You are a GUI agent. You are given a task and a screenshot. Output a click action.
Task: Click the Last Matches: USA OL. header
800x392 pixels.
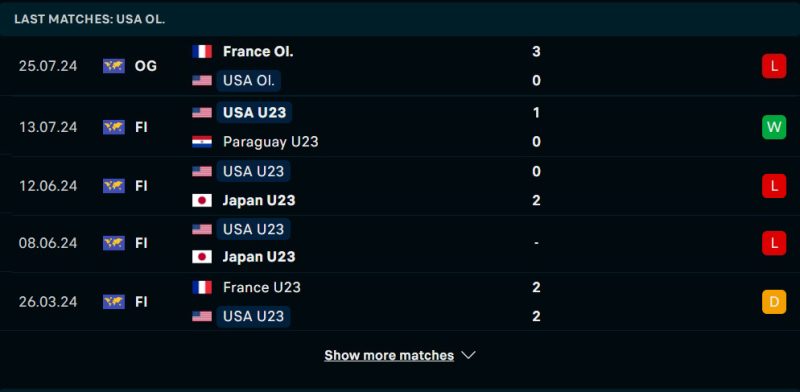(x=90, y=19)
